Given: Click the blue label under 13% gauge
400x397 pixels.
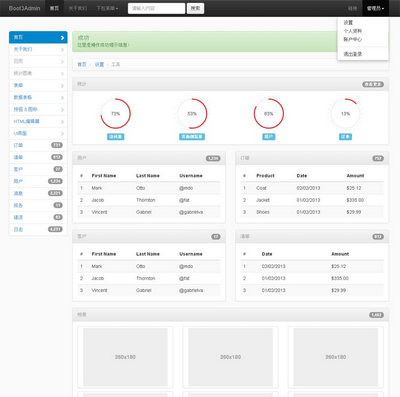Looking at the screenshot, I should [345, 137].
